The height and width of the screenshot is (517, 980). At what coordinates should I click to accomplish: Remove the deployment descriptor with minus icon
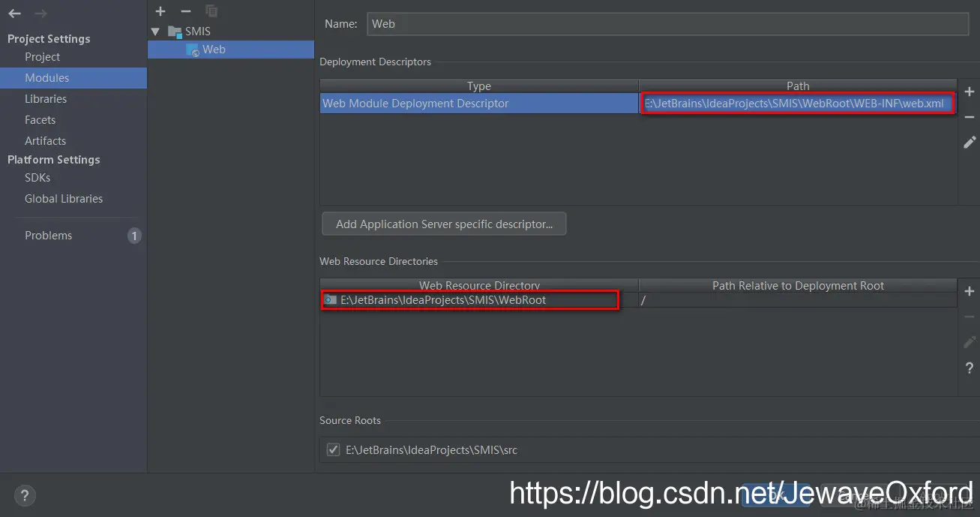pyautogui.click(x=969, y=117)
